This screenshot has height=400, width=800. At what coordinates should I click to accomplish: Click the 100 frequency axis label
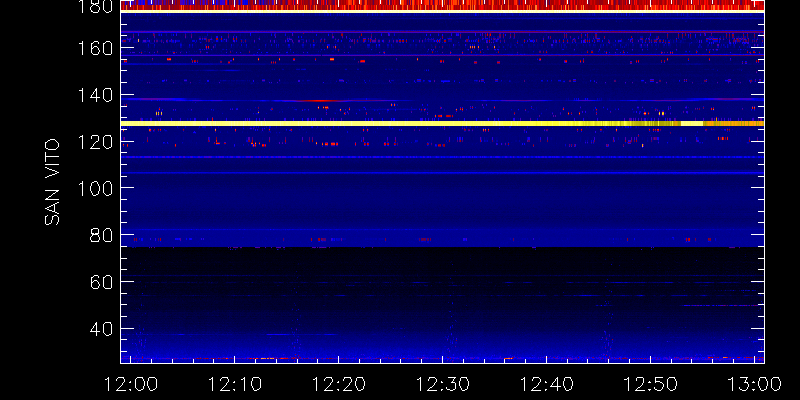(97, 188)
